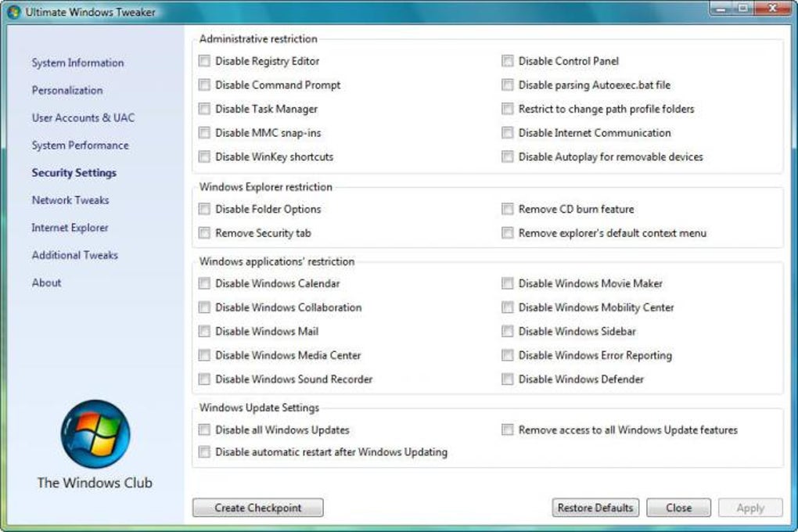Tick Disable Windows Sound Recorder
The width and height of the screenshot is (798, 532).
pyautogui.click(x=204, y=379)
